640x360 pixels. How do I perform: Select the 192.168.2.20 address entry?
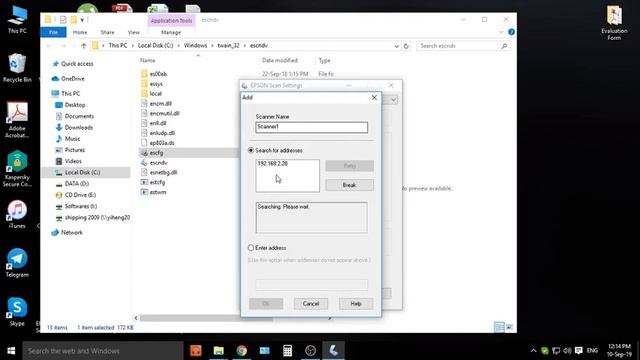tap(273, 163)
